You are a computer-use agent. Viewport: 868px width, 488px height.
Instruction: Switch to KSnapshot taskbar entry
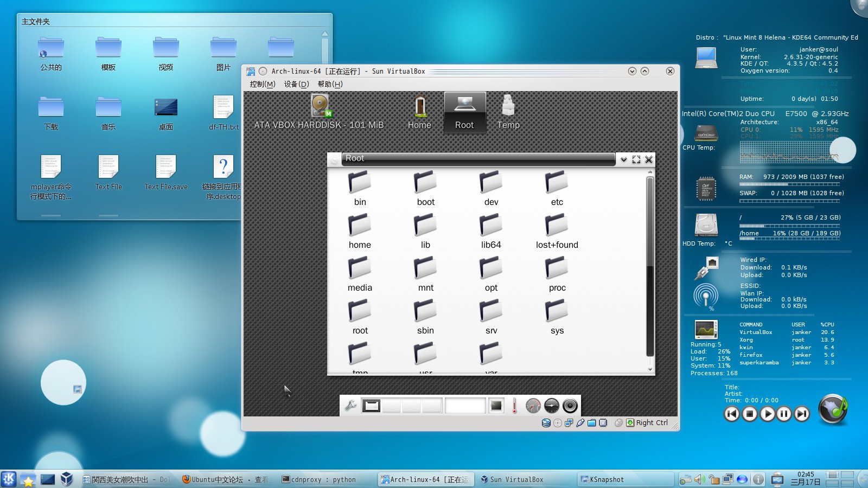(625, 479)
